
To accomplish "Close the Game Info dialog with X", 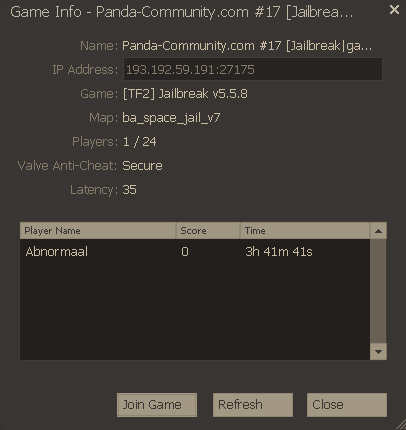I will pyautogui.click(x=394, y=10).
